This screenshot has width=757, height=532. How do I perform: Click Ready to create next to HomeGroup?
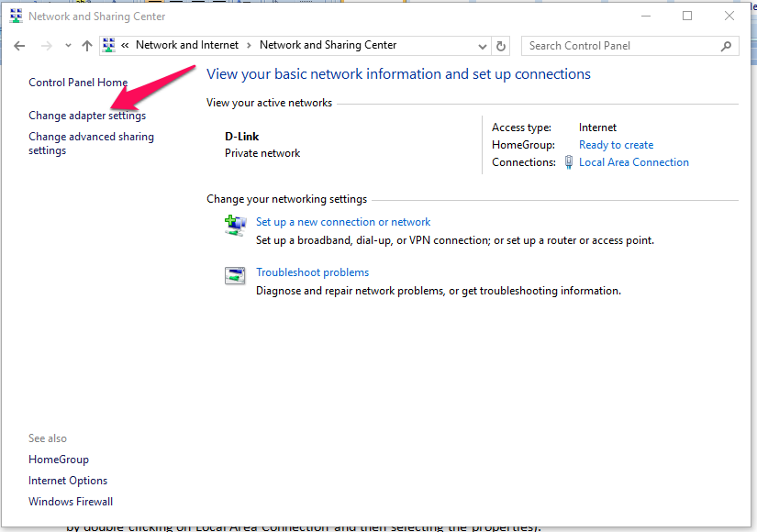(615, 144)
